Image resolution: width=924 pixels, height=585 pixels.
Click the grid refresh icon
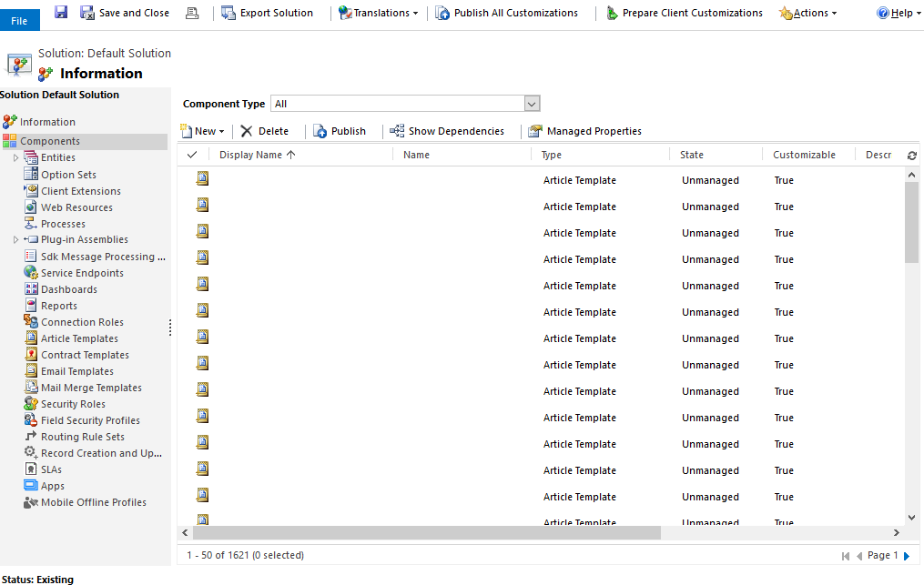(911, 156)
